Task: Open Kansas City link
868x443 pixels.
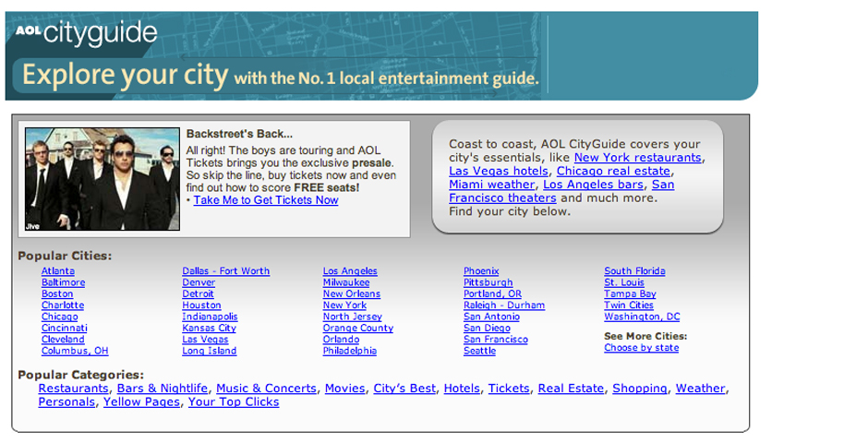Action: (209, 328)
